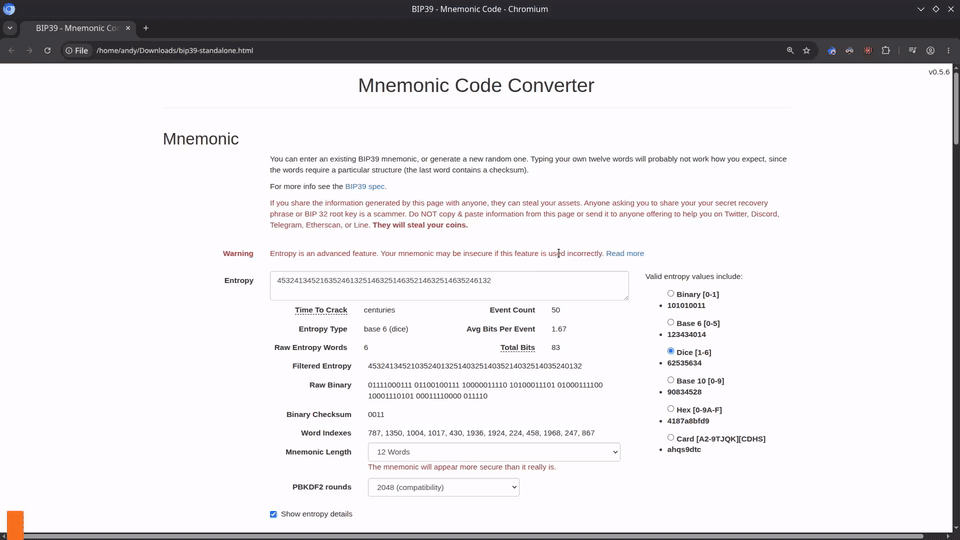The width and height of the screenshot is (960, 540).
Task: Open the BIP39 spec link
Action: coord(365,187)
